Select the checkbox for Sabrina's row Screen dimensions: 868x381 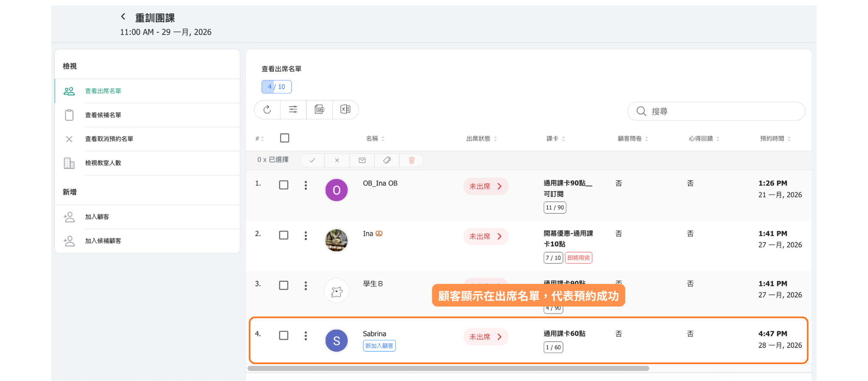[x=284, y=336]
